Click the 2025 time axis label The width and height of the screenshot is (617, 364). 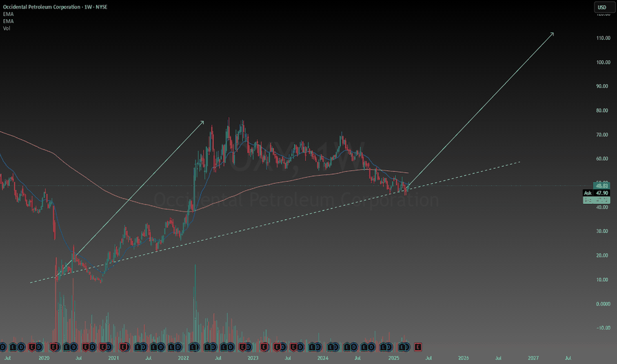point(393,358)
